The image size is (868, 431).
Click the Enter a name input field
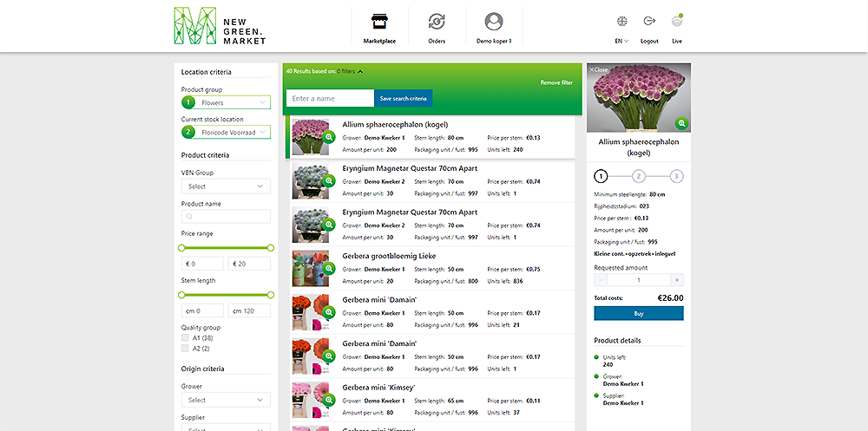pyautogui.click(x=330, y=98)
